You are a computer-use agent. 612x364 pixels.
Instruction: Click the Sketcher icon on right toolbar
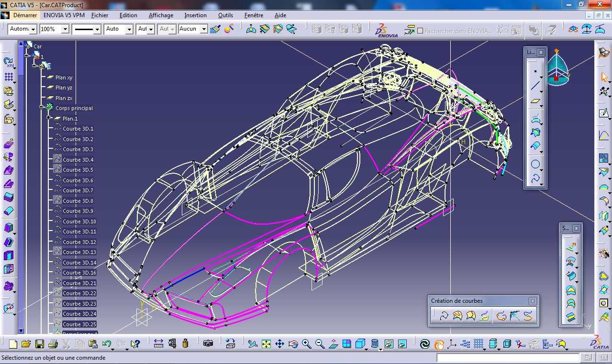point(604,113)
